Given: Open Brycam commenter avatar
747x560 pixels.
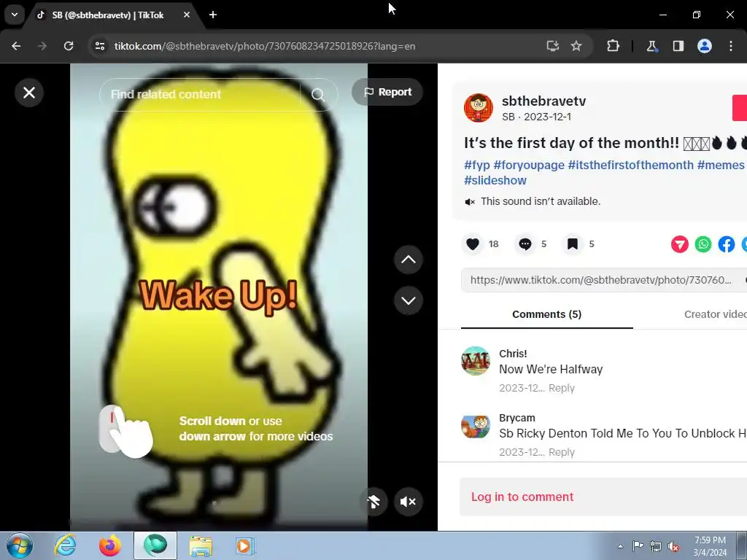Looking at the screenshot, I should 476,425.
